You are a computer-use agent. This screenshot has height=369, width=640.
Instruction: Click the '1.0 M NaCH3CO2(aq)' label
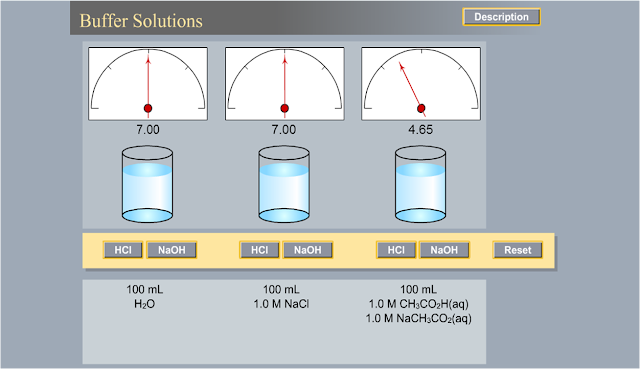click(418, 318)
